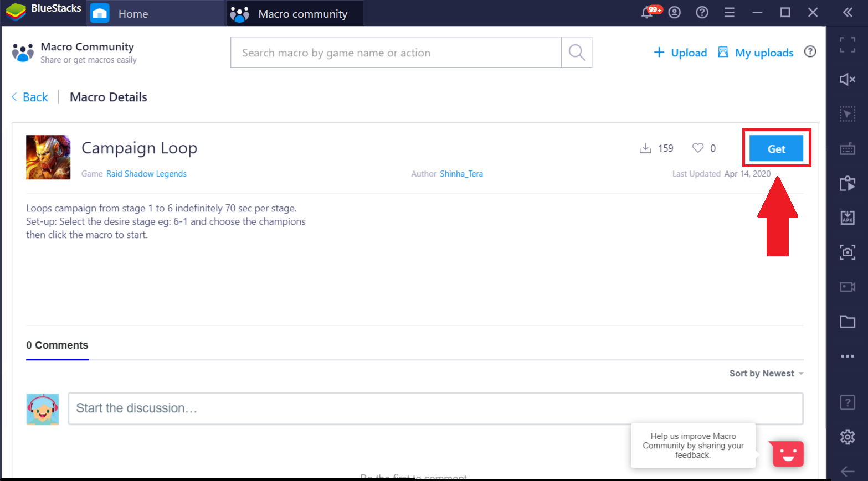Open the notifications bell icon
Viewport: 868px width, 481px height.
[x=646, y=12]
